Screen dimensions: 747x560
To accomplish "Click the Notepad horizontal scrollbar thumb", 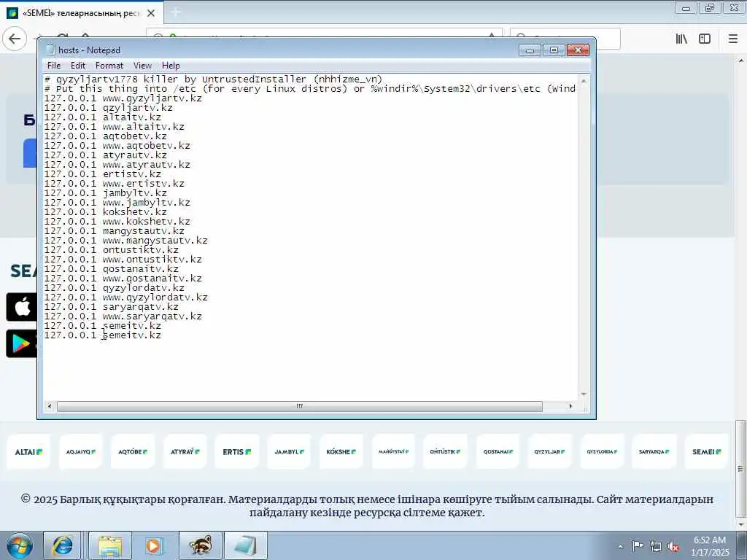I will coord(300,406).
